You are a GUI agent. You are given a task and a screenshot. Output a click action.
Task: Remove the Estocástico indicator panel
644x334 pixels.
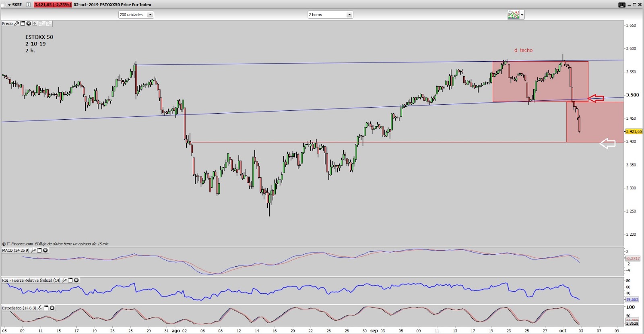52,308
